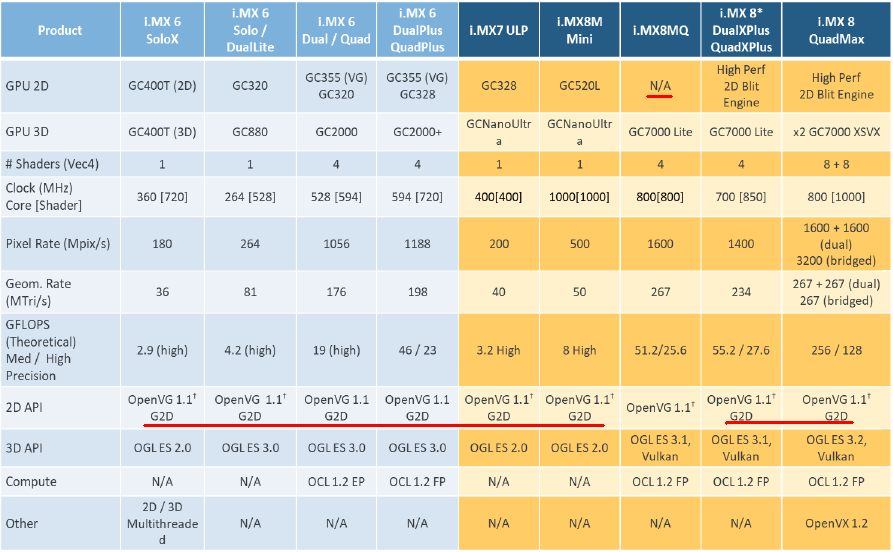Click the 'GPU 2D' row label
The image size is (893, 552).
click(60, 86)
